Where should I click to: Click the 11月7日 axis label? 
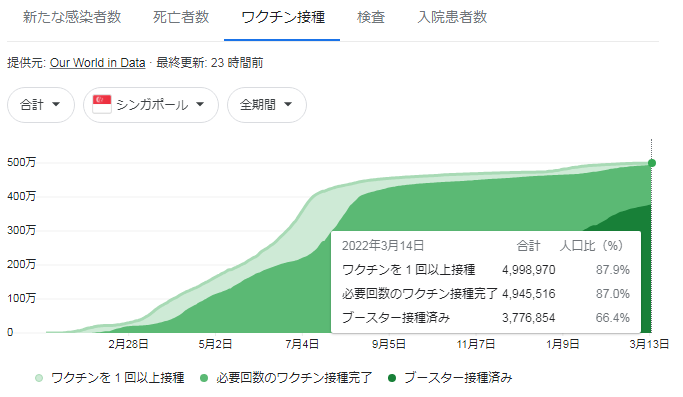476,344
